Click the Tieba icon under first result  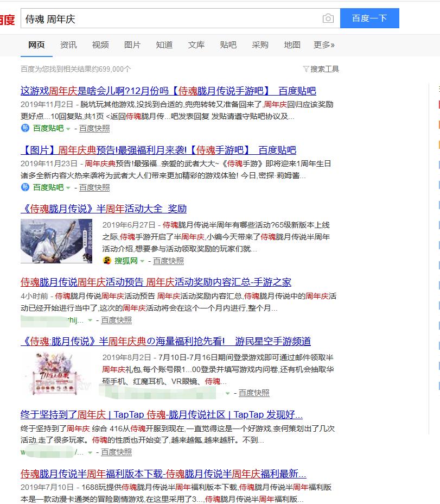tap(25, 128)
